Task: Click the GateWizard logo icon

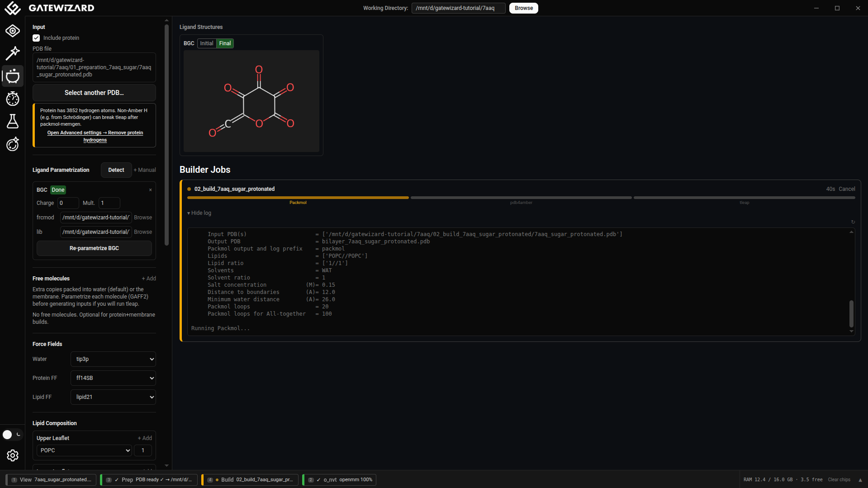Action: pos(13,8)
